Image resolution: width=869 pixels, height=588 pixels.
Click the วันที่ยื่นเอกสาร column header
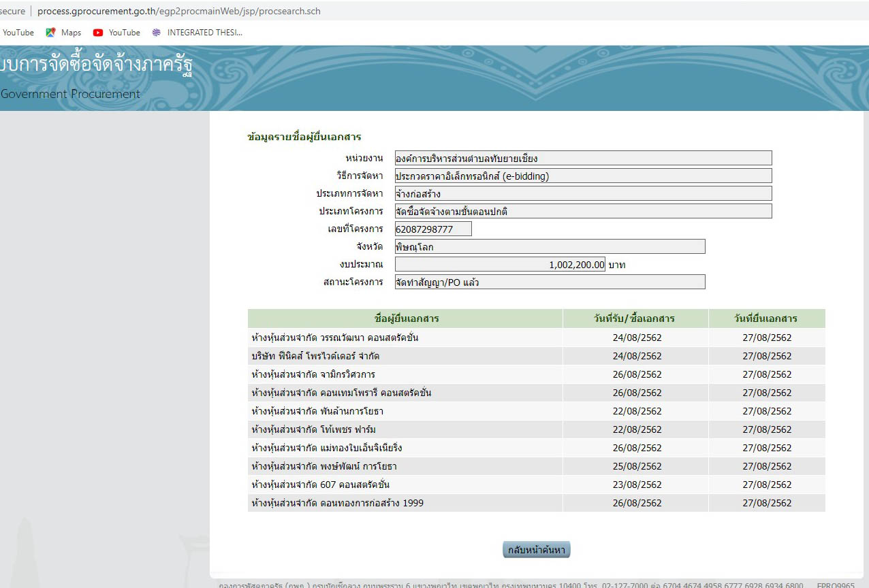766,319
